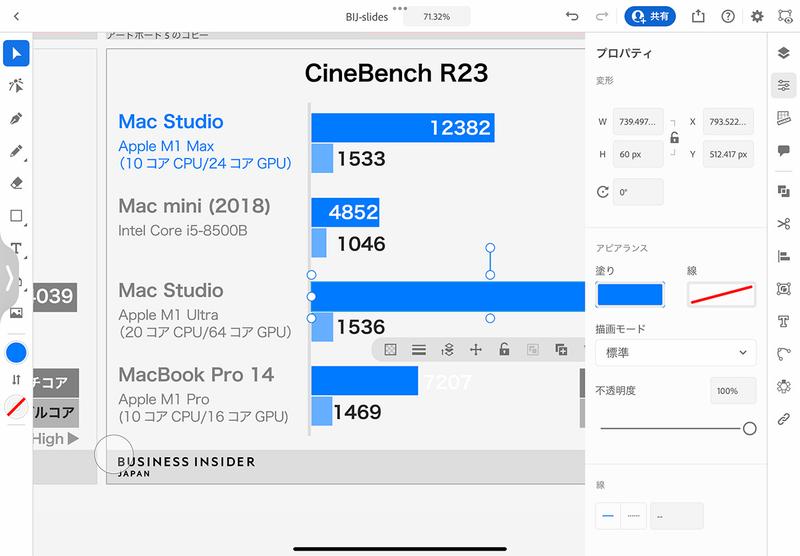Viewport: 800px width, 556px height.
Task: Open the export and publish icon
Action: point(698,16)
